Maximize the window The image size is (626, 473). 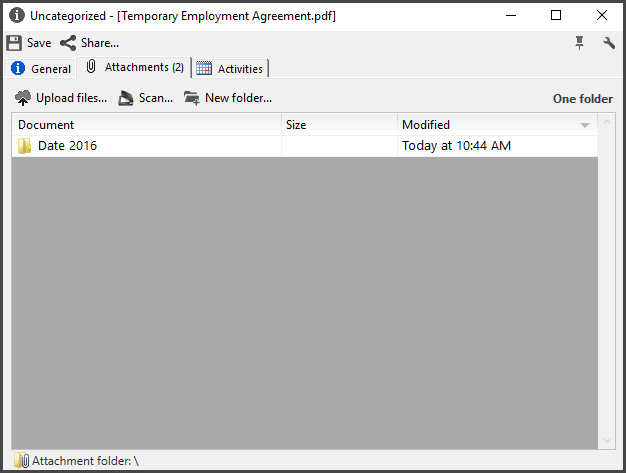click(556, 16)
